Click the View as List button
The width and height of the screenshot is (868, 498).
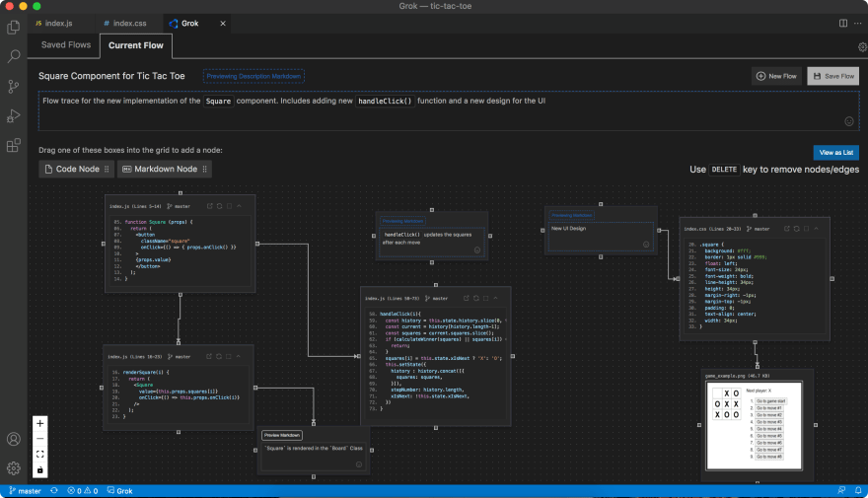point(835,152)
